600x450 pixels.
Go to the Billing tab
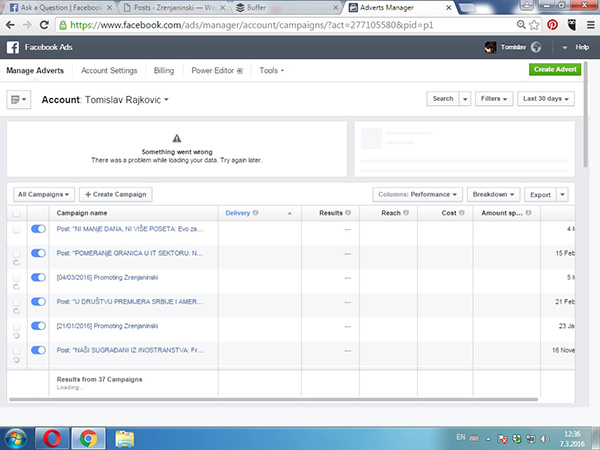(163, 71)
